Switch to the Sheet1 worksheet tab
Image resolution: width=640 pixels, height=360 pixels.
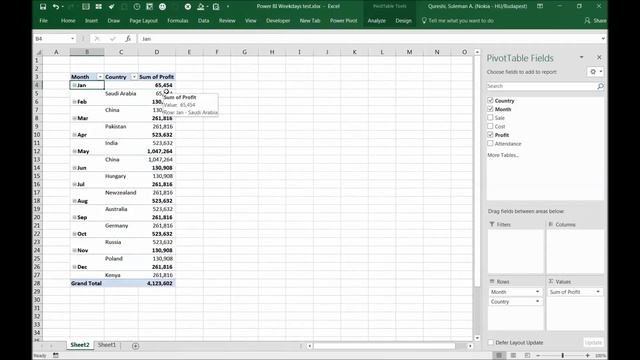(x=107, y=345)
